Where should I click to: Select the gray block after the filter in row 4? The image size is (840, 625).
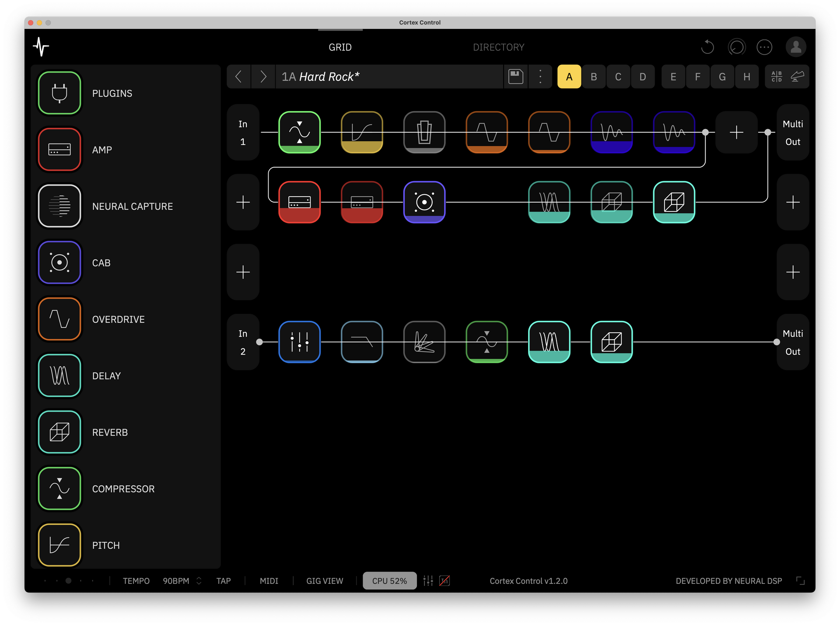point(424,342)
